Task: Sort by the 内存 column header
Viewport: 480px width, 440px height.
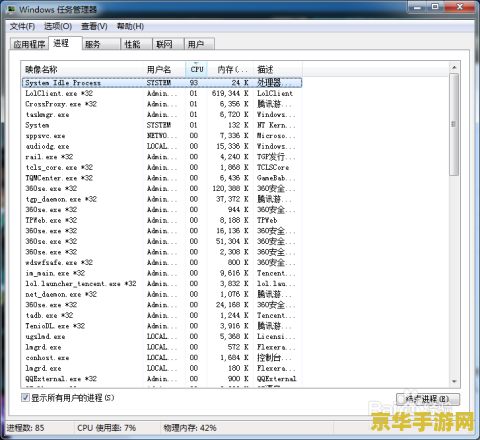Action: point(230,69)
